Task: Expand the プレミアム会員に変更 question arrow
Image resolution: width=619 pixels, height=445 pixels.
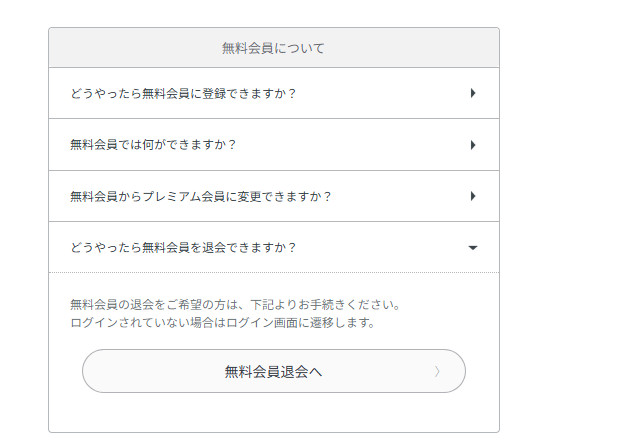Action: [472, 196]
